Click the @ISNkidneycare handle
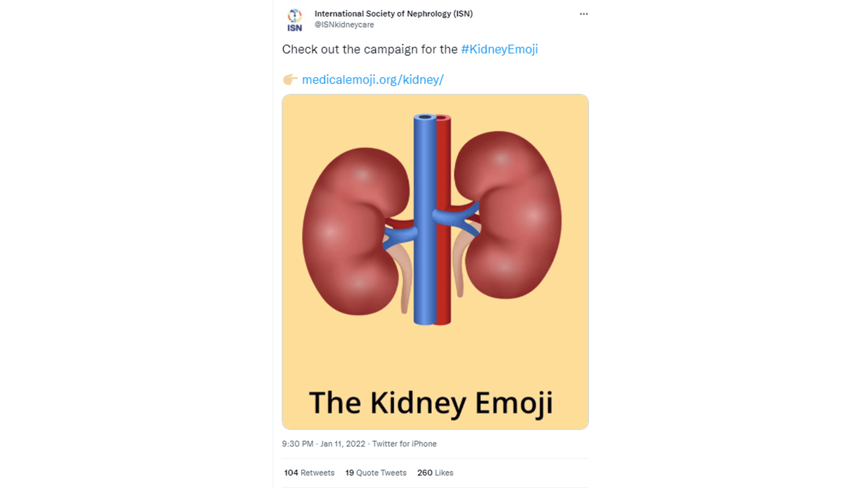Image resolution: width=868 pixels, height=488 pixels. [x=344, y=25]
